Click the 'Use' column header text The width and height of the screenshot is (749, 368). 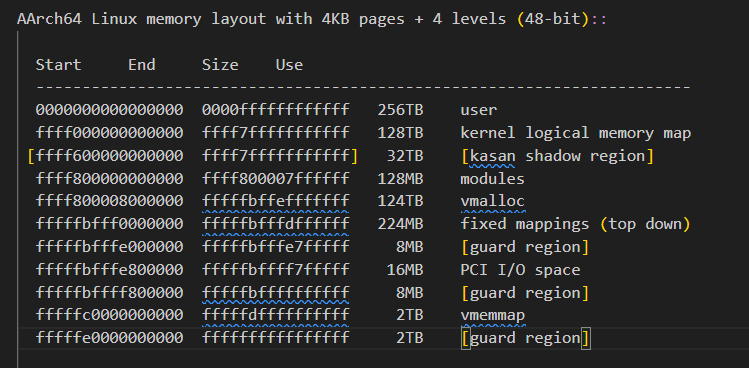[289, 65]
